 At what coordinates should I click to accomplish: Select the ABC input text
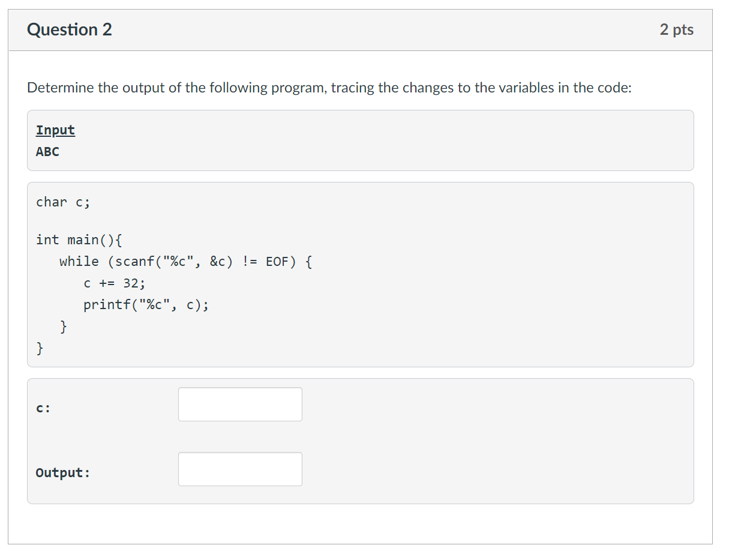point(47,151)
